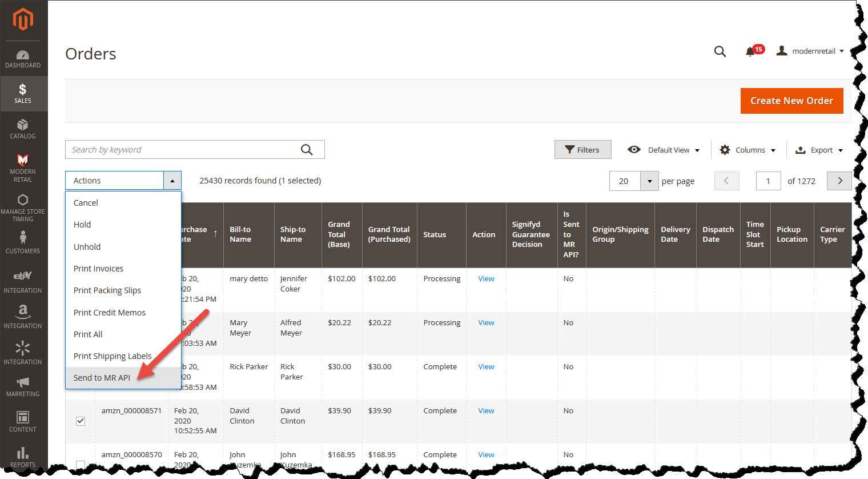Sort by Delivery Date column header
Viewport: 868px width, 479px height.
pos(676,234)
